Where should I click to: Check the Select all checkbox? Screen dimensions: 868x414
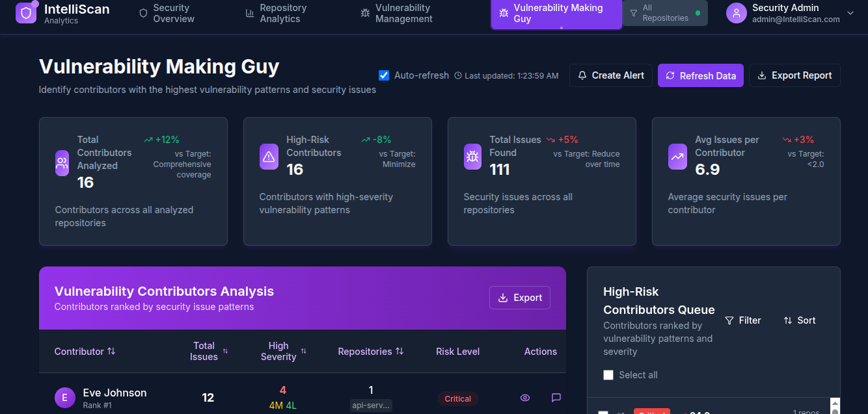coord(608,375)
